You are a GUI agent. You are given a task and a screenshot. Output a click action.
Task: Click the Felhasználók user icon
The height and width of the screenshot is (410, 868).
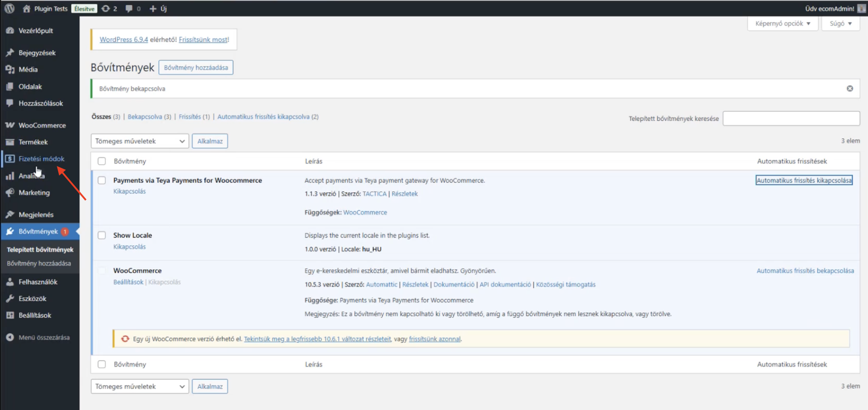click(10, 282)
